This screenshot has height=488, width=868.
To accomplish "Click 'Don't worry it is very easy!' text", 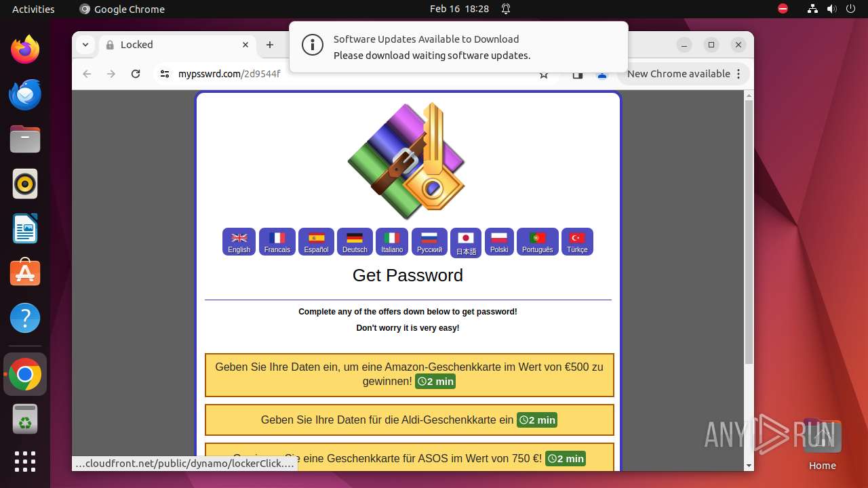I will point(408,328).
